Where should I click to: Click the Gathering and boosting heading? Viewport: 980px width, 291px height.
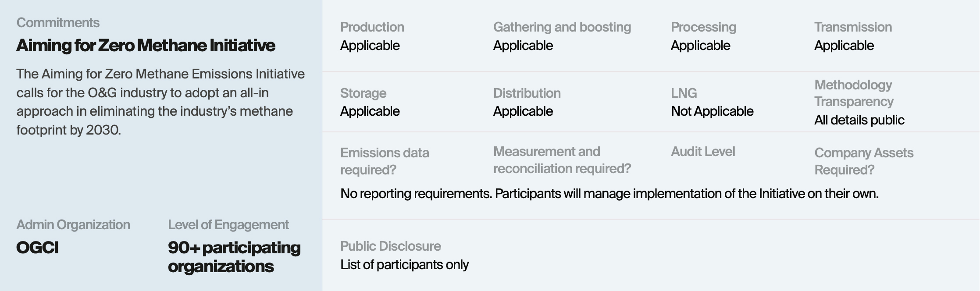(562, 27)
